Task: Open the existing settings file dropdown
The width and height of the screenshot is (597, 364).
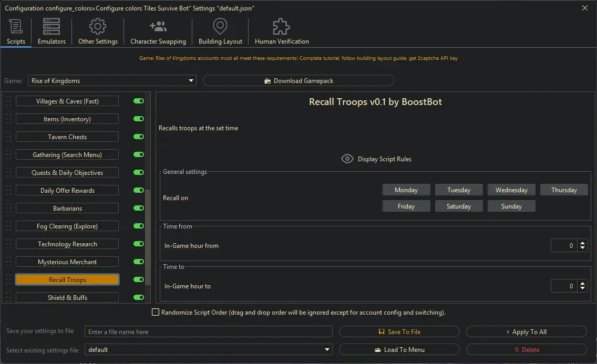Action: [327, 350]
